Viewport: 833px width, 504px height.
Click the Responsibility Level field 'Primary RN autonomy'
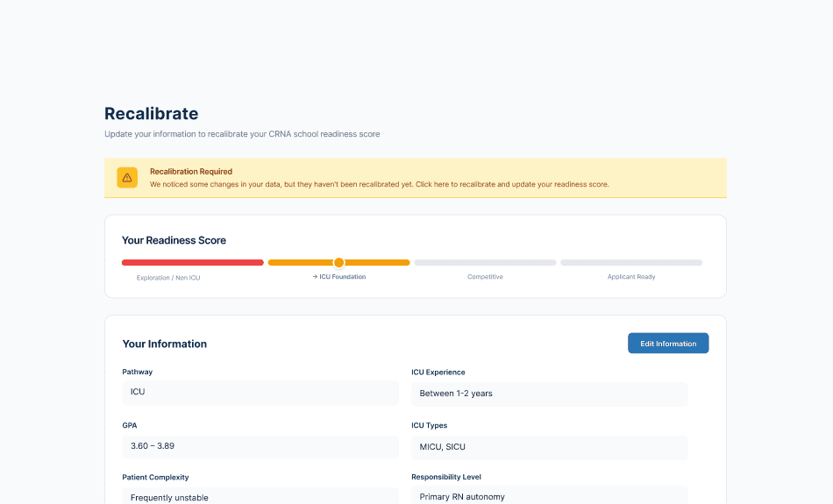549,495
